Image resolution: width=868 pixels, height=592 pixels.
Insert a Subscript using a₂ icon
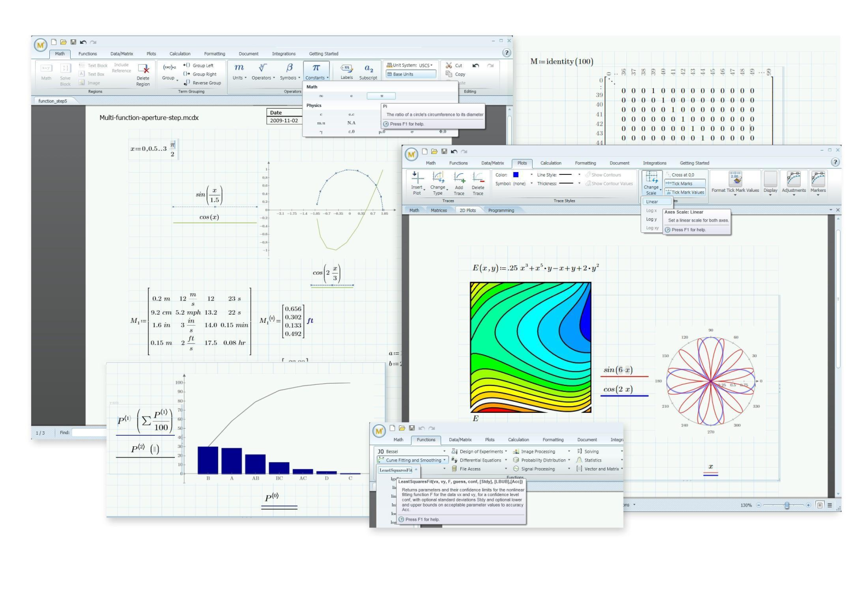click(368, 71)
